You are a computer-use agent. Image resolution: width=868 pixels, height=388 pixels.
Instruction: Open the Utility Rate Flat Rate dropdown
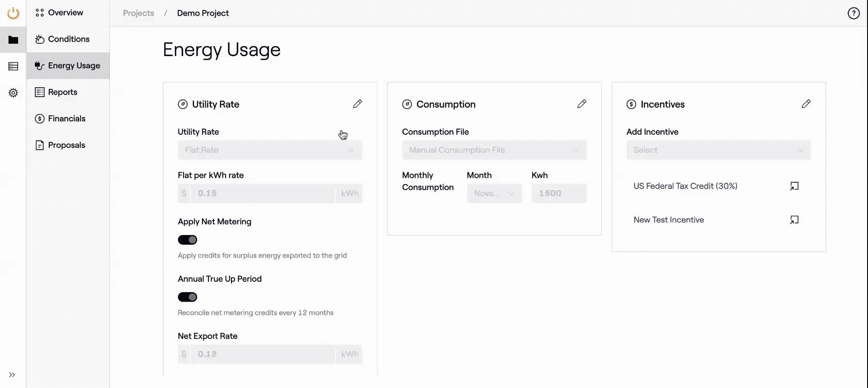point(270,150)
